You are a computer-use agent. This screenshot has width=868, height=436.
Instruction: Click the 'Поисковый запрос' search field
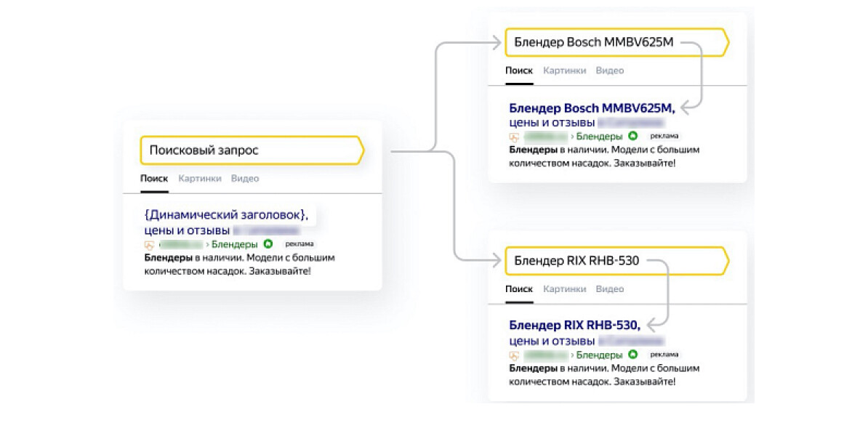(x=252, y=150)
